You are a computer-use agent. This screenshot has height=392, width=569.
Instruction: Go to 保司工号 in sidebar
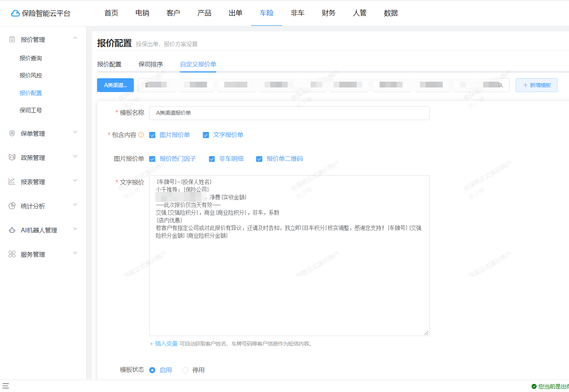click(31, 110)
